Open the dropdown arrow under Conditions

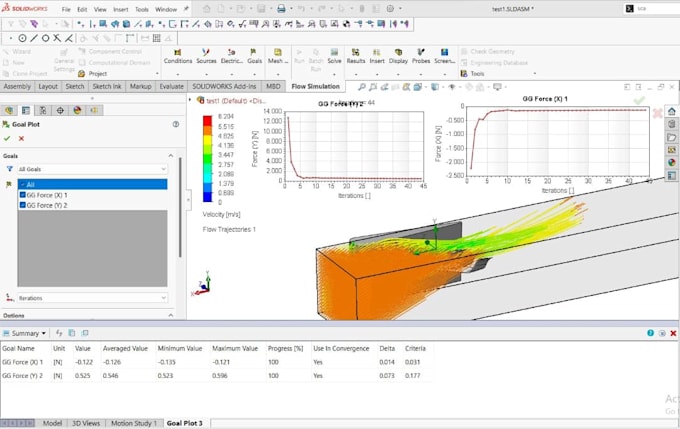(x=178, y=74)
